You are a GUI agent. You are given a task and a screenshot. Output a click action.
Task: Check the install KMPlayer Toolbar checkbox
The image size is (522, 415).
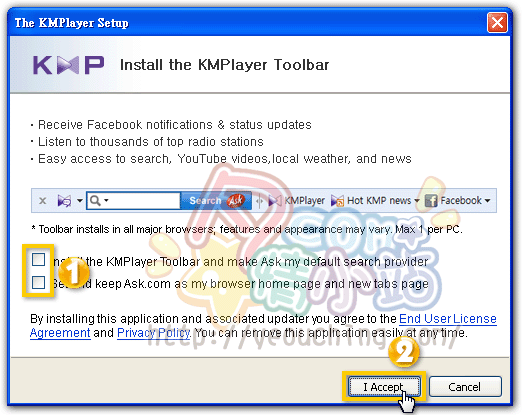(x=38, y=259)
